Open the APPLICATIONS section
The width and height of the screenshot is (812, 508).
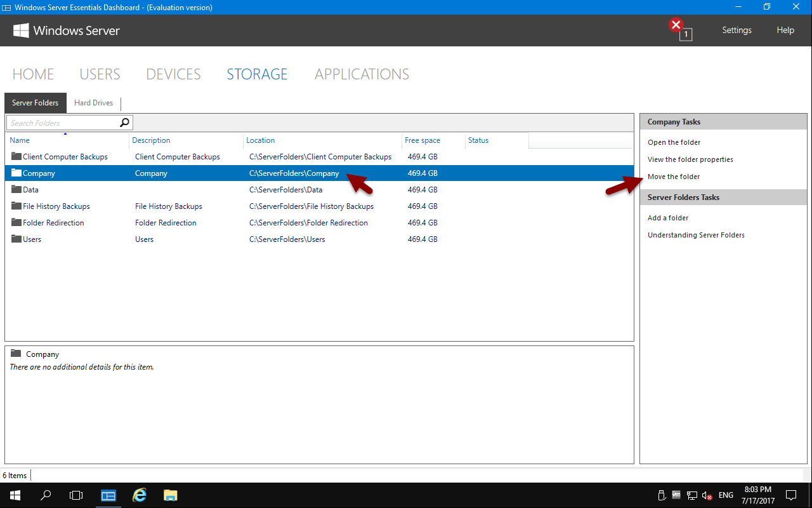tap(362, 74)
